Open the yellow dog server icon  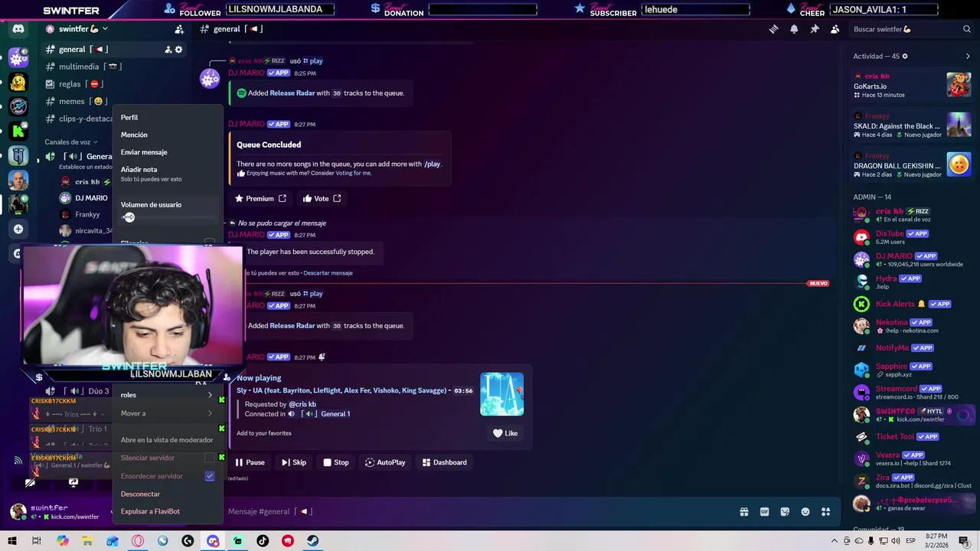click(x=18, y=82)
